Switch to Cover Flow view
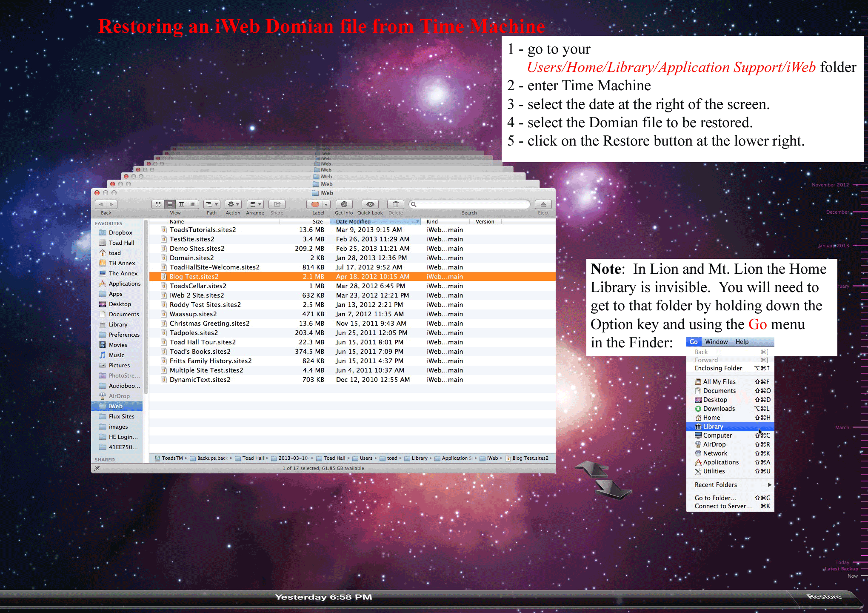This screenshot has width=868, height=613. 193,204
